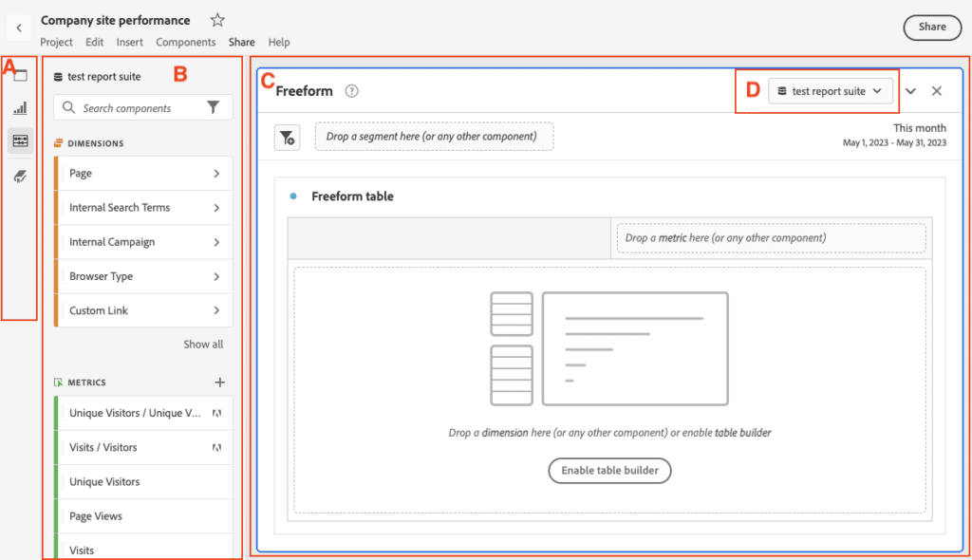Image resolution: width=972 pixels, height=560 pixels.
Task: Click Enable table builder
Action: (609, 471)
